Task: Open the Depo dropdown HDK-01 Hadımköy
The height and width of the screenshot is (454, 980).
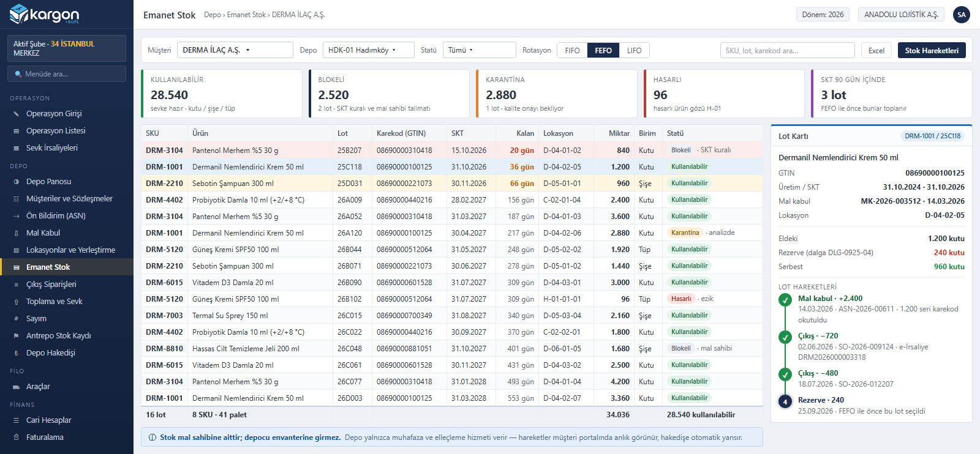Action: (x=369, y=50)
